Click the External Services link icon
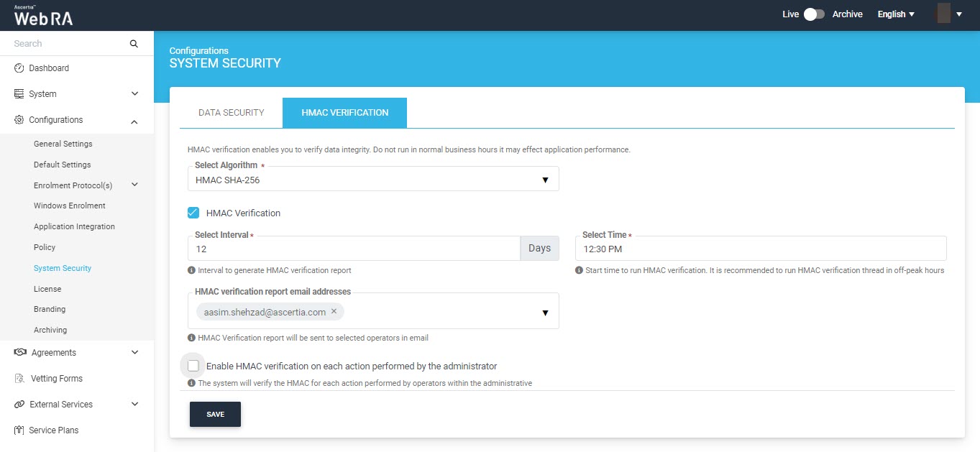The width and height of the screenshot is (980, 452). click(19, 405)
